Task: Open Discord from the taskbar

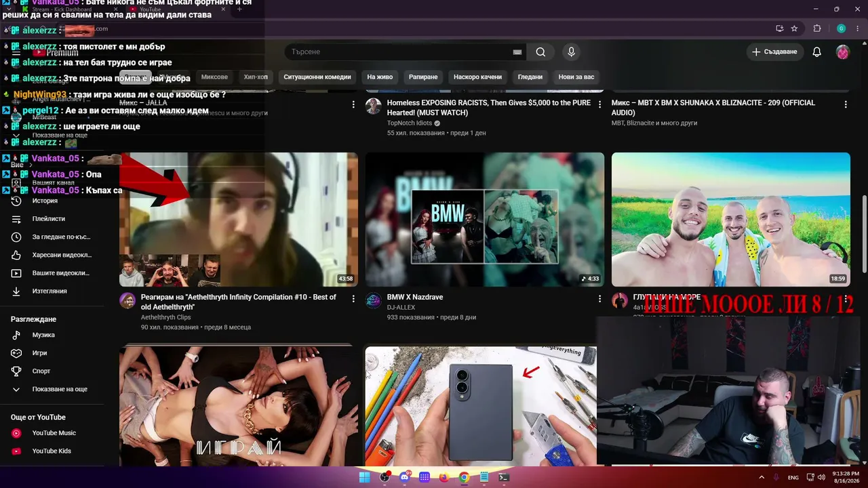Action: pyautogui.click(x=405, y=477)
